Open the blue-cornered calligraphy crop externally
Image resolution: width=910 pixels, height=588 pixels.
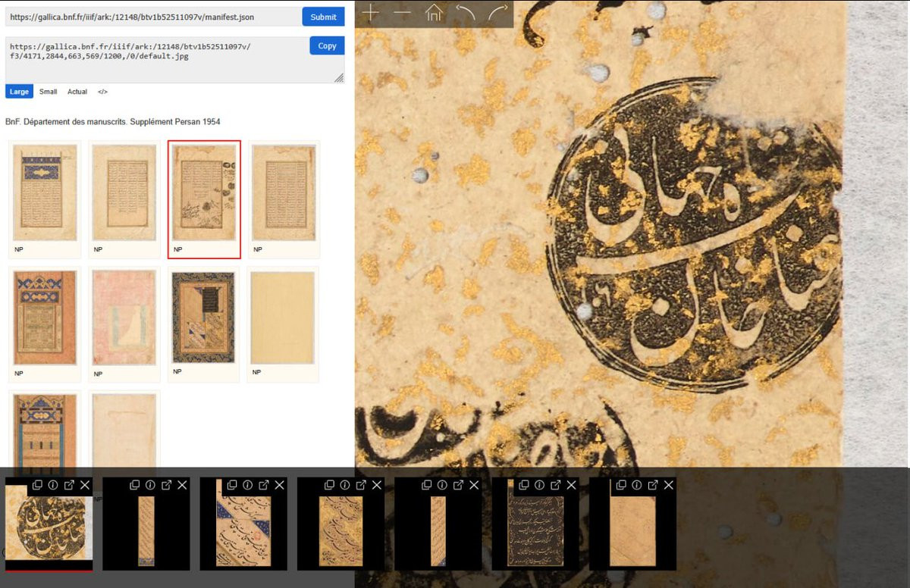pyautogui.click(x=264, y=485)
